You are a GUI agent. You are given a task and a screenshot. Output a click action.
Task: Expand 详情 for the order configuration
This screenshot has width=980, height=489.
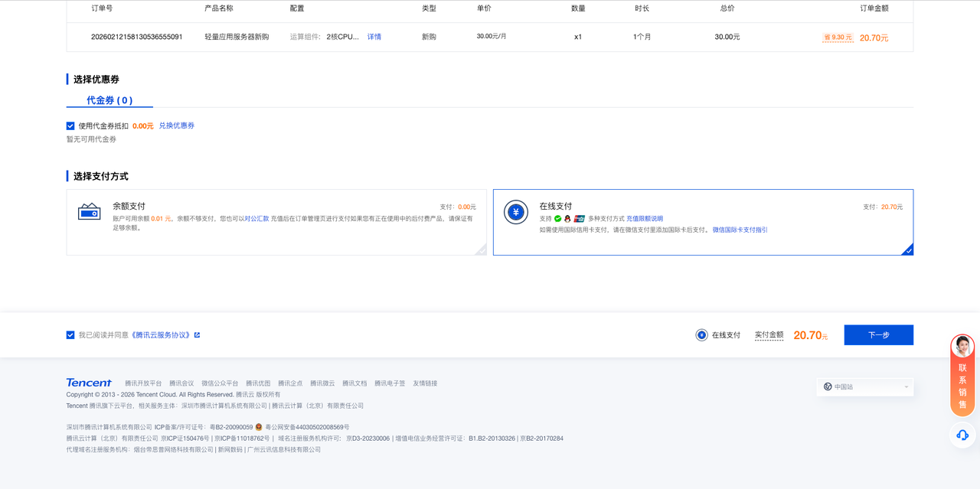click(374, 37)
